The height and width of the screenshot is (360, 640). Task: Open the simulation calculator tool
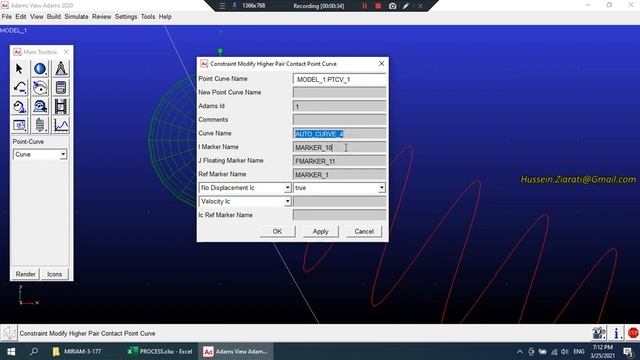pyautogui.click(x=61, y=87)
